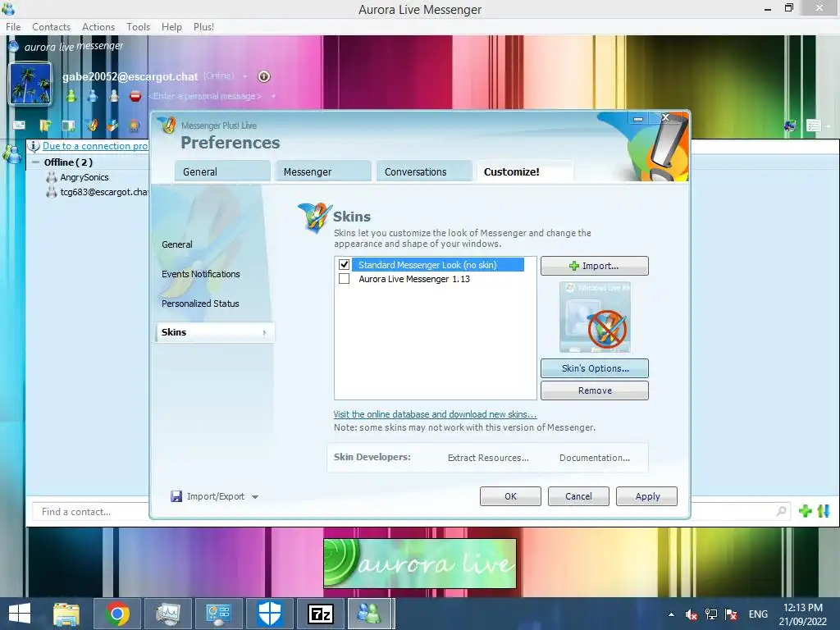840x630 pixels.
Task: Click the Find a contact search field
Action: (x=91, y=512)
